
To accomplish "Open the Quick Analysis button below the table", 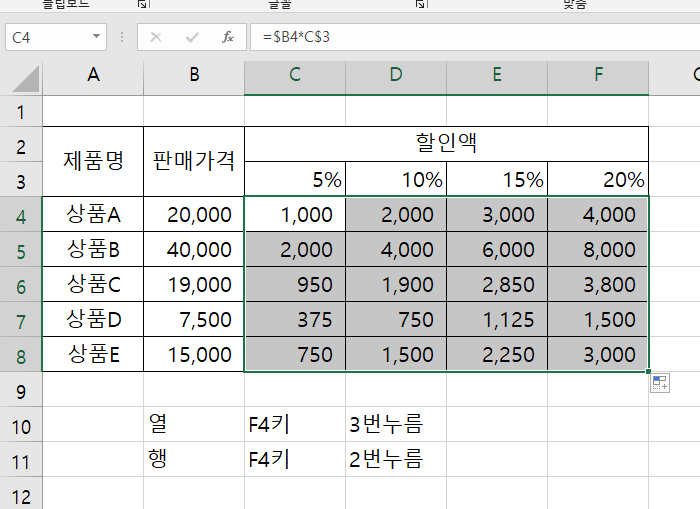I will (660, 383).
